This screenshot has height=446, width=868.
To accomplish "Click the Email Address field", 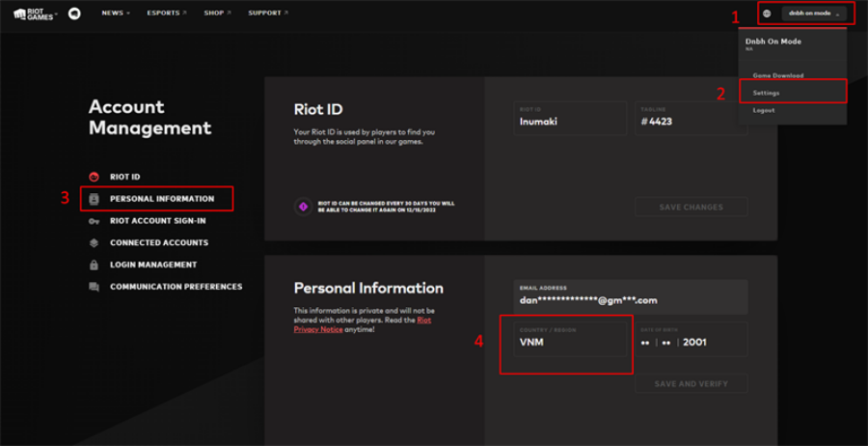I will [x=631, y=296].
